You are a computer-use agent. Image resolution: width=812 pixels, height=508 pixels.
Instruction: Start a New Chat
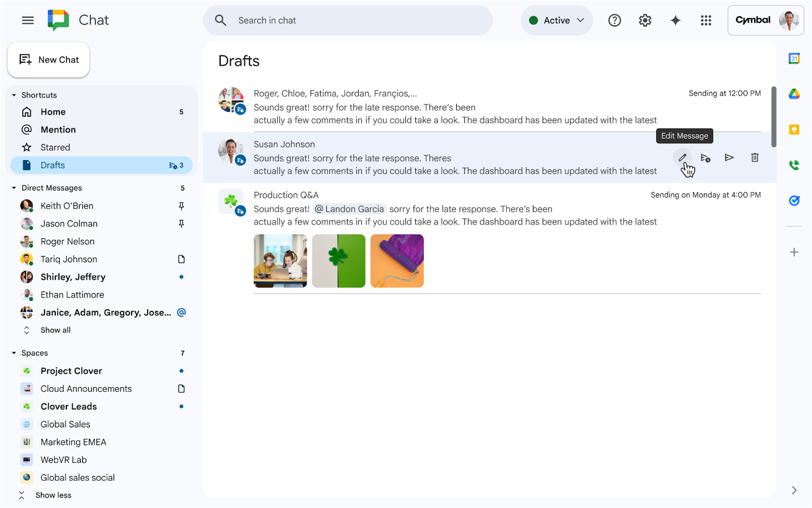click(48, 59)
